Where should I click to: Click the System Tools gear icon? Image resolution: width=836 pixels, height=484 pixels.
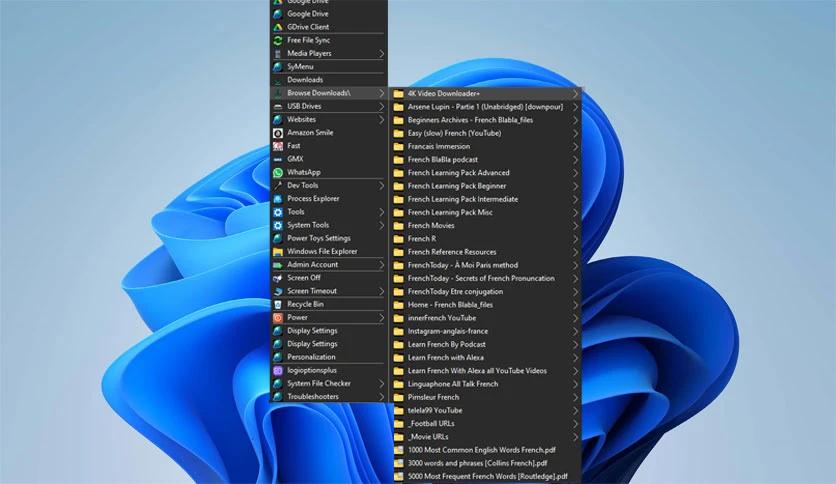(278, 225)
